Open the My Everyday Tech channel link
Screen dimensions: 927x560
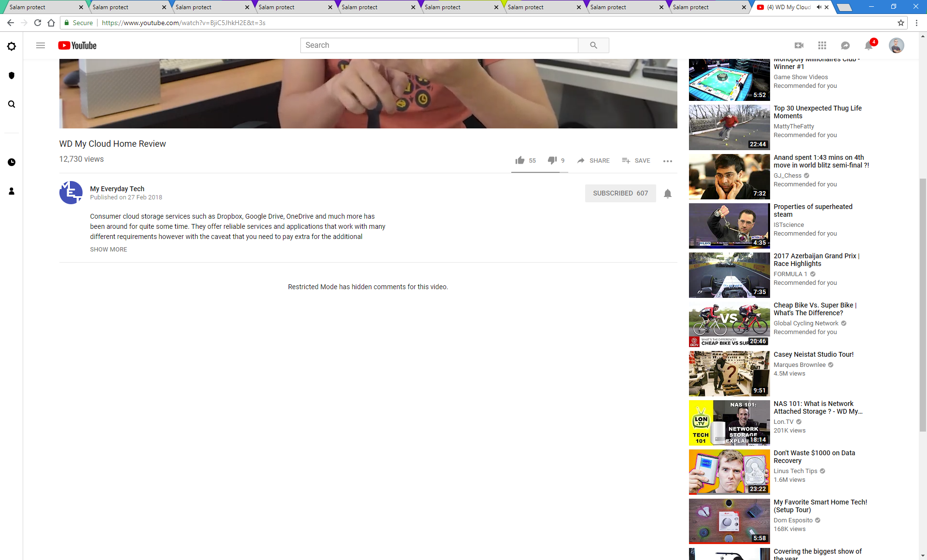coord(117,189)
